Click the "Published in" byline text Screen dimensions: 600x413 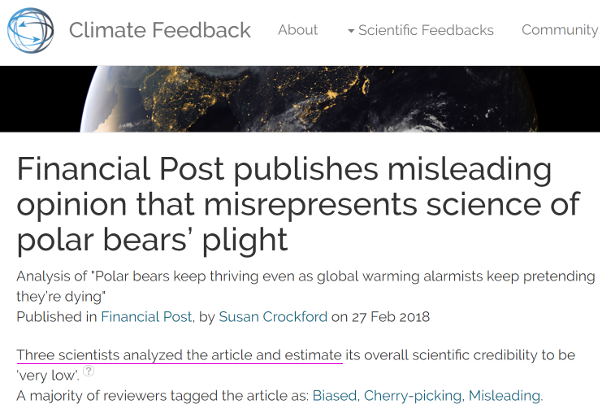click(56, 317)
